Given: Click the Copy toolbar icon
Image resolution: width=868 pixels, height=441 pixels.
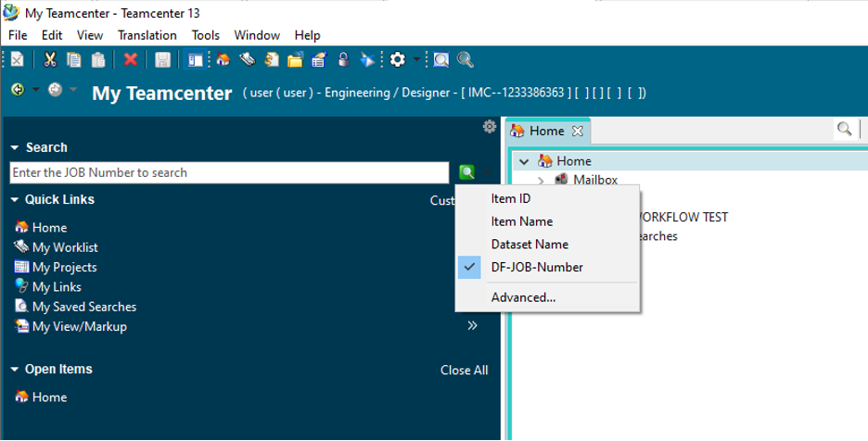Looking at the screenshot, I should coord(73,60).
